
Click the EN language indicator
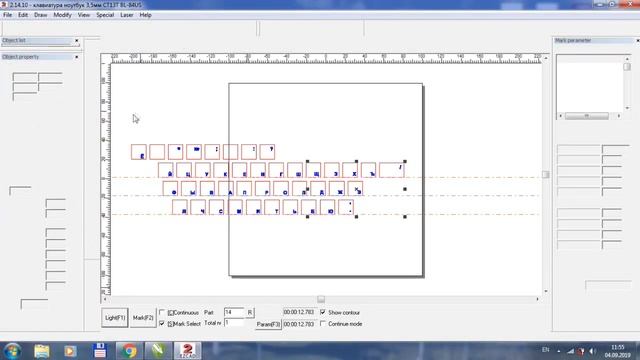[x=545, y=350]
